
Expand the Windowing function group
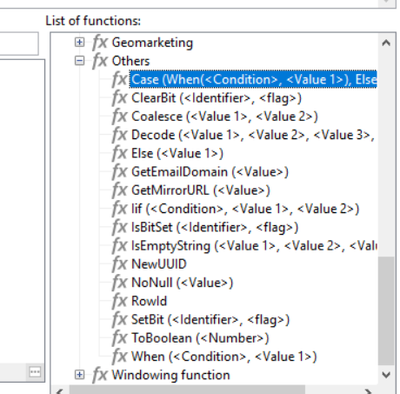79,375
